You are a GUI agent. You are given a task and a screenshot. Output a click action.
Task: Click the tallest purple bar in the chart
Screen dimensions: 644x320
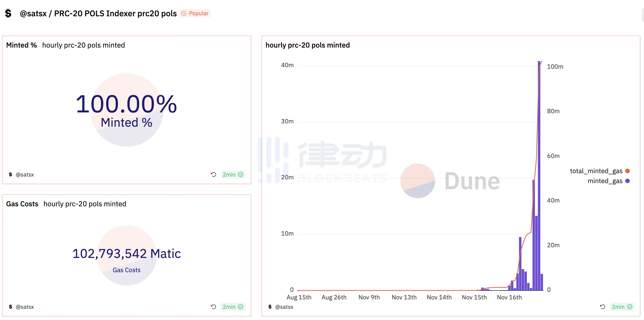click(539, 176)
